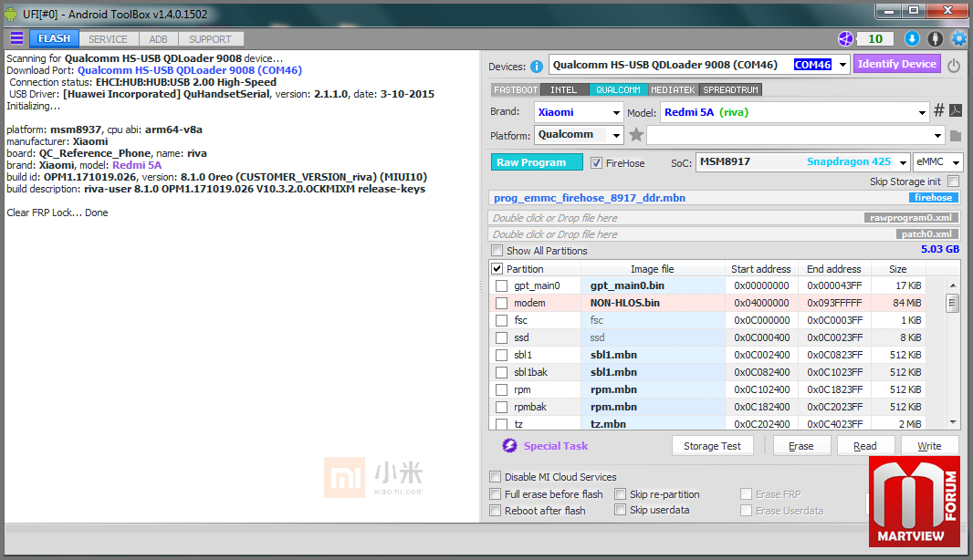Check the gpt_main0 partition checkbox
Viewport: 973px width, 560px height.
(501, 285)
